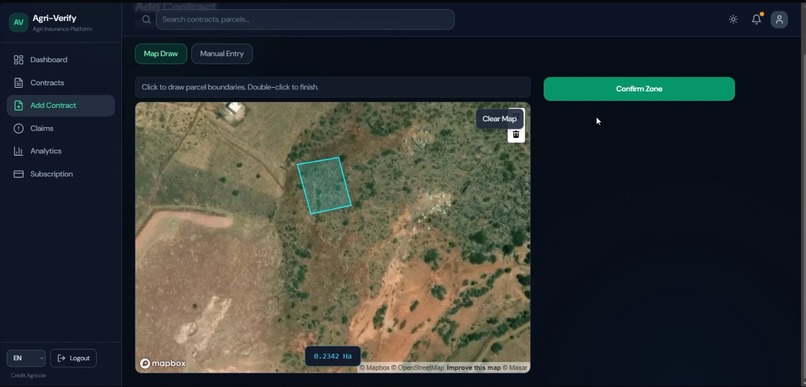Clear the map drawing
806x387 pixels.
point(500,119)
